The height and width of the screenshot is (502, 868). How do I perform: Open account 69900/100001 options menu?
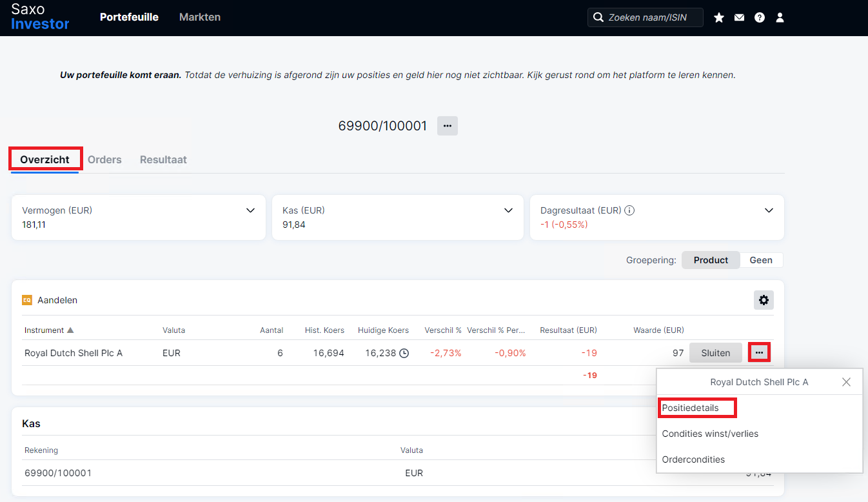coord(448,126)
